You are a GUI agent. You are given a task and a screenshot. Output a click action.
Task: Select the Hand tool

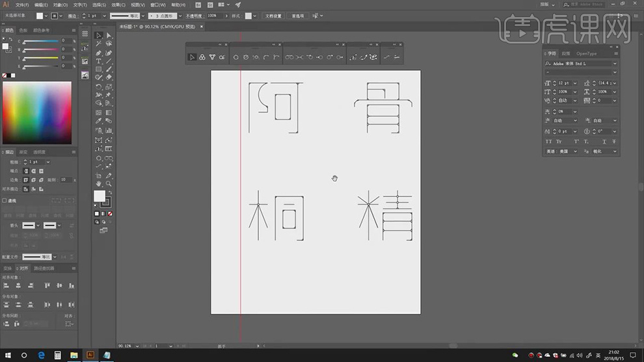click(98, 184)
